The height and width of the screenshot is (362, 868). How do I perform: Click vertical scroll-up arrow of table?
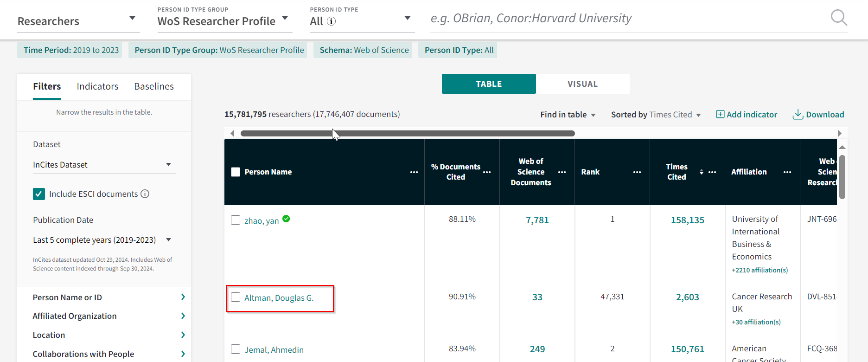click(x=842, y=147)
